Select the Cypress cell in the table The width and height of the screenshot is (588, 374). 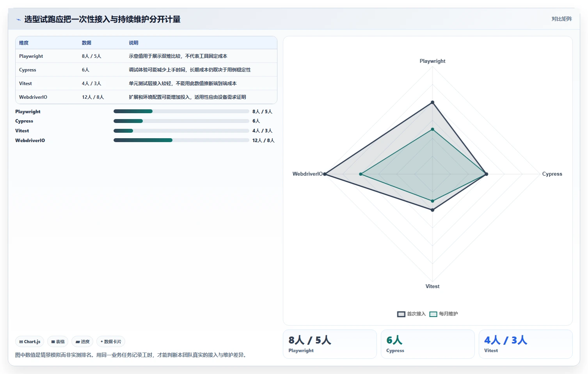pos(28,70)
